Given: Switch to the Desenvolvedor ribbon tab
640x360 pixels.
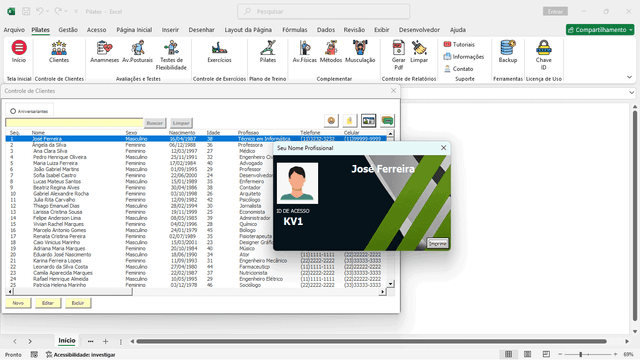Looking at the screenshot, I should click(x=419, y=30).
